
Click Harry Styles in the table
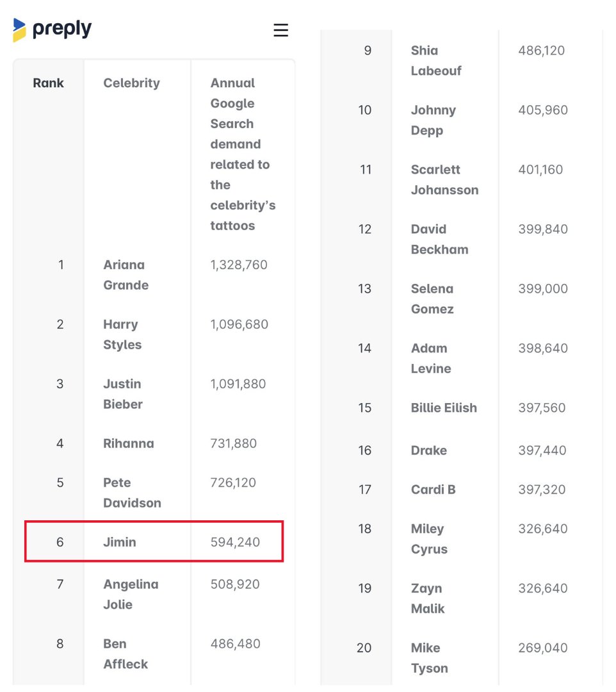122,334
